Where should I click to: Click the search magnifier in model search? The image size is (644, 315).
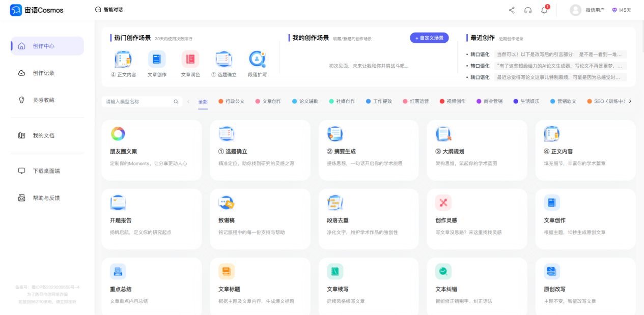click(176, 102)
